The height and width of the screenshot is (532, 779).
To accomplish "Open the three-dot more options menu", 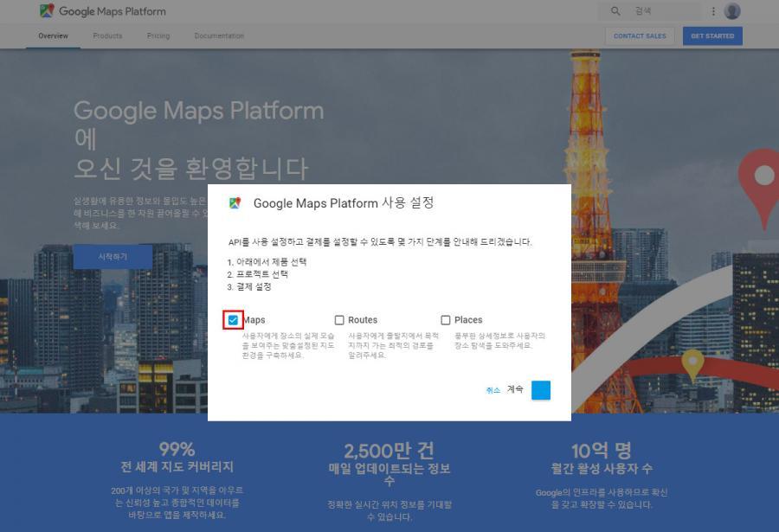I will coord(713,11).
